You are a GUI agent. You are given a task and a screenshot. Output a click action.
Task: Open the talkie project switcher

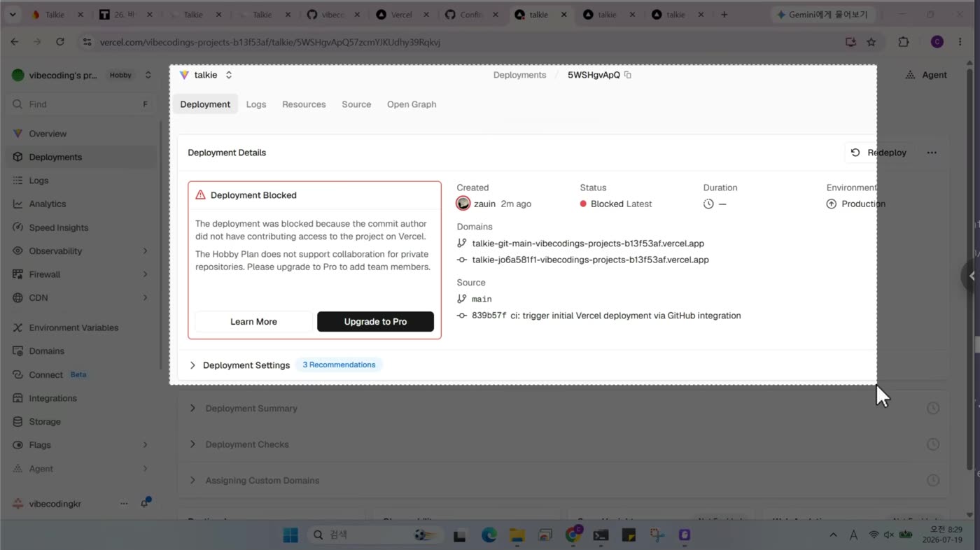pos(228,75)
